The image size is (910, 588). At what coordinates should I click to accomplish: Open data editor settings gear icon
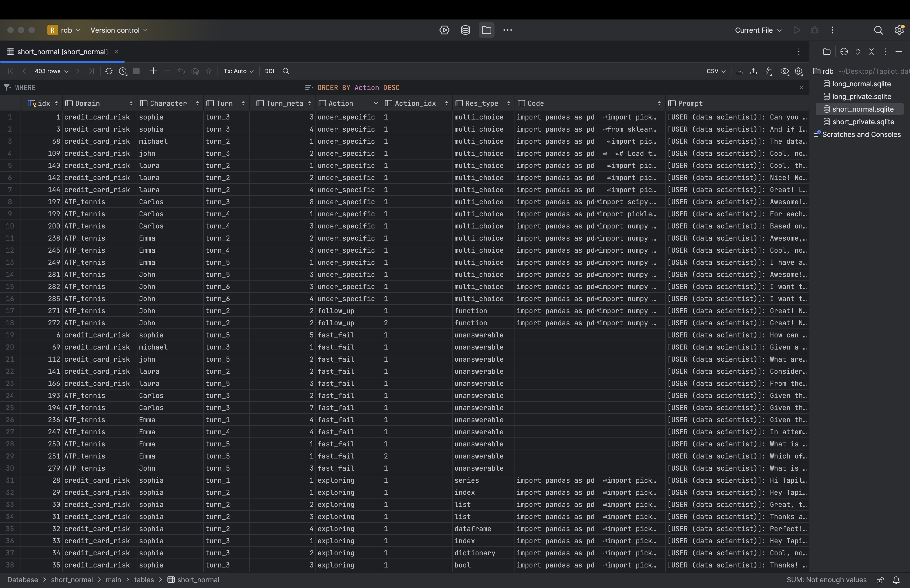799,71
